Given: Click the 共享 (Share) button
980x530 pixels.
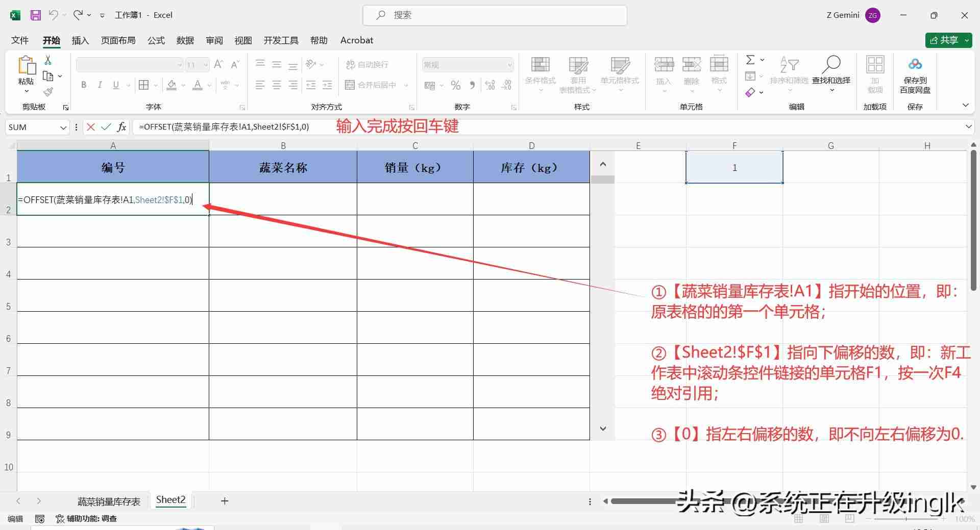Looking at the screenshot, I should click(948, 40).
